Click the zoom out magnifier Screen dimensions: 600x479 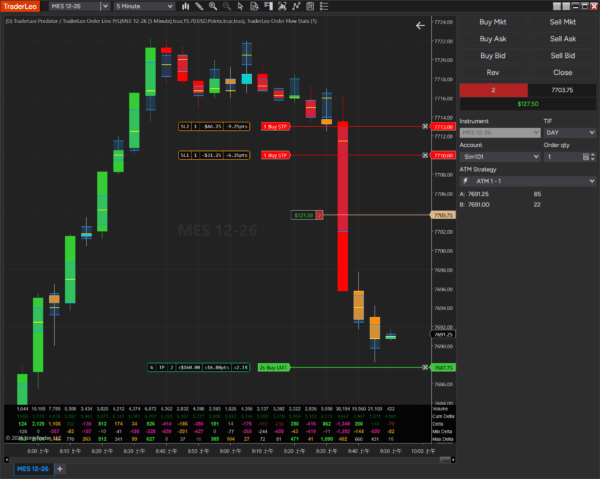pyautogui.click(x=227, y=6)
